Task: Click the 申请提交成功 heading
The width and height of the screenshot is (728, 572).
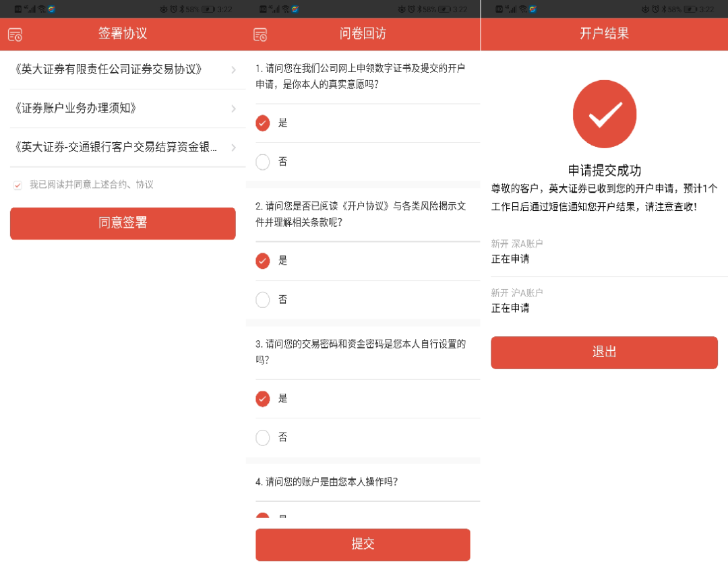Action: pos(604,170)
